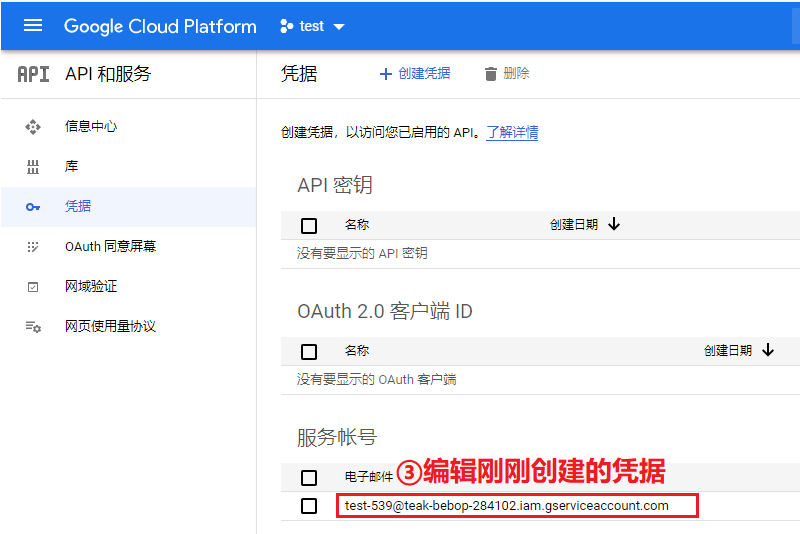Click the 库 library icon

[33, 167]
